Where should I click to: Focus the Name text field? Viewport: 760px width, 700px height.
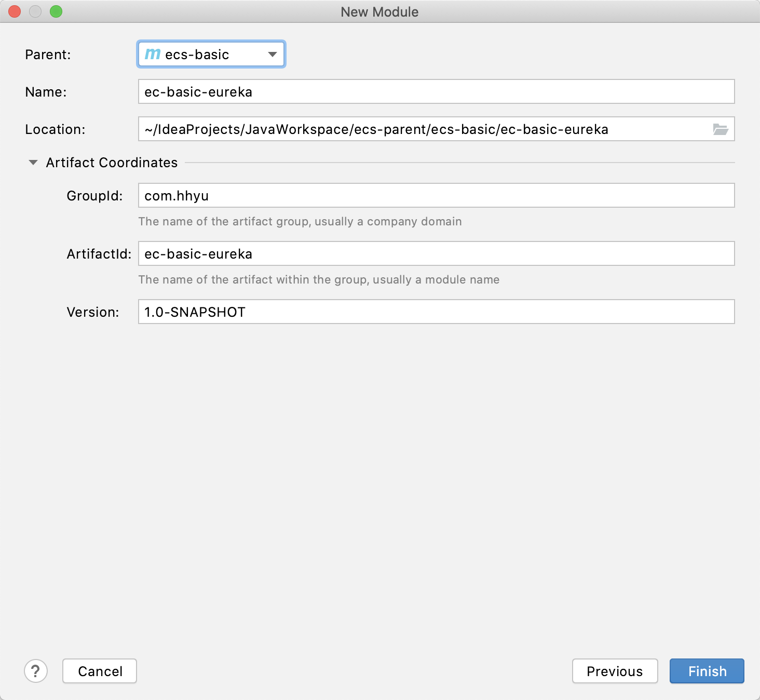point(437,92)
